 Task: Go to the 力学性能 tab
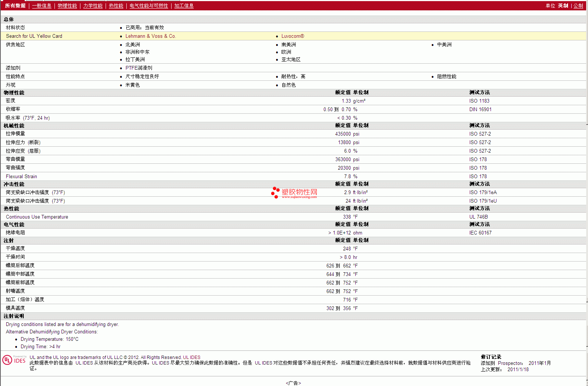coord(93,6)
